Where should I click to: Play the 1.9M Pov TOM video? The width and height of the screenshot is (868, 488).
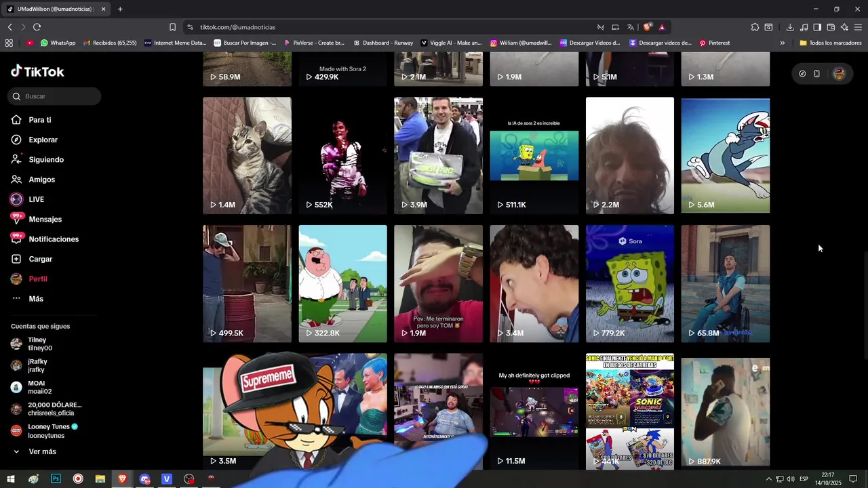pyautogui.click(x=438, y=283)
